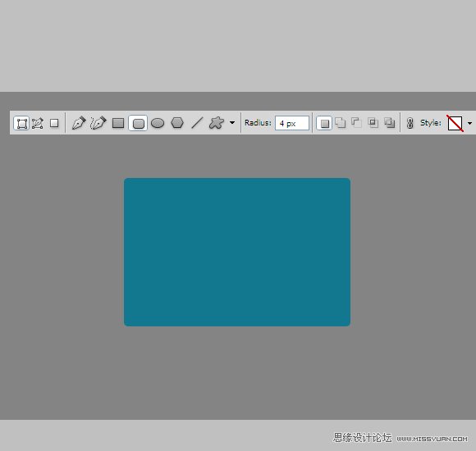
Task: Open the shape geometry options arrow
Action: pyautogui.click(x=232, y=123)
